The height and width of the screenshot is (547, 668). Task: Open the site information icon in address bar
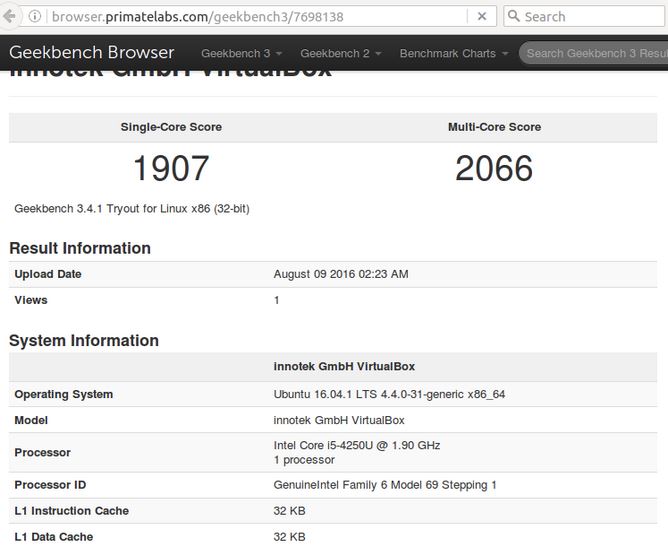(35, 16)
